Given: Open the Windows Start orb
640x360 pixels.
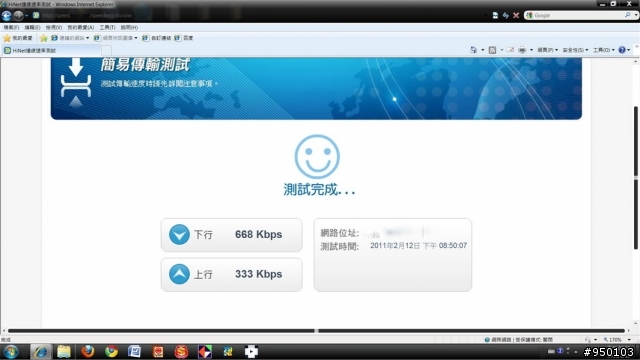Looking at the screenshot, I should click(11, 351).
